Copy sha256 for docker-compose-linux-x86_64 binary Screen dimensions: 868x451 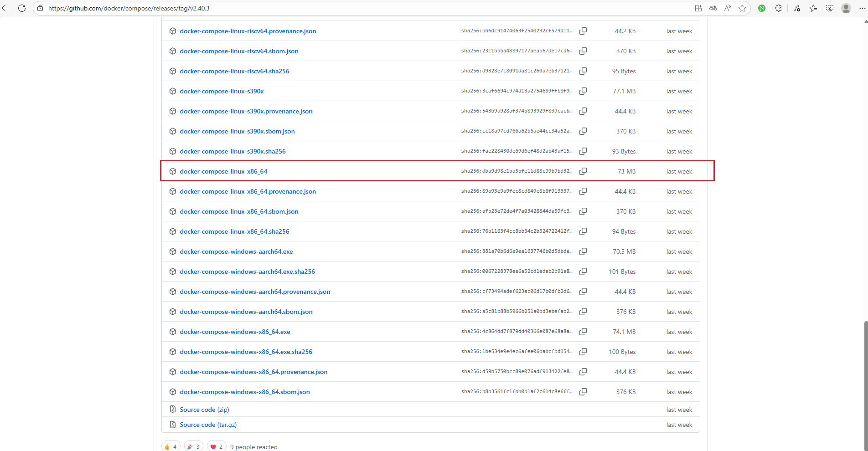583,171
